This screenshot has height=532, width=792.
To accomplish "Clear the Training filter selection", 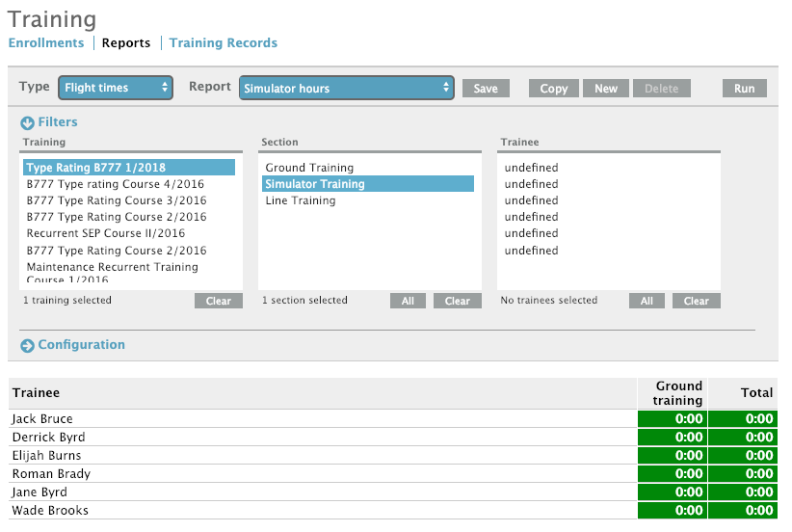I will coord(218,301).
